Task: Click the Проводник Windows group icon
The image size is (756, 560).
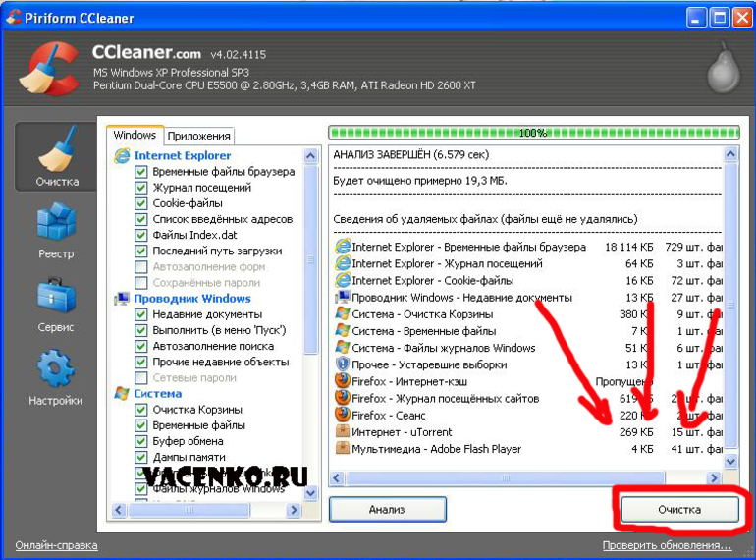Action: [122, 299]
